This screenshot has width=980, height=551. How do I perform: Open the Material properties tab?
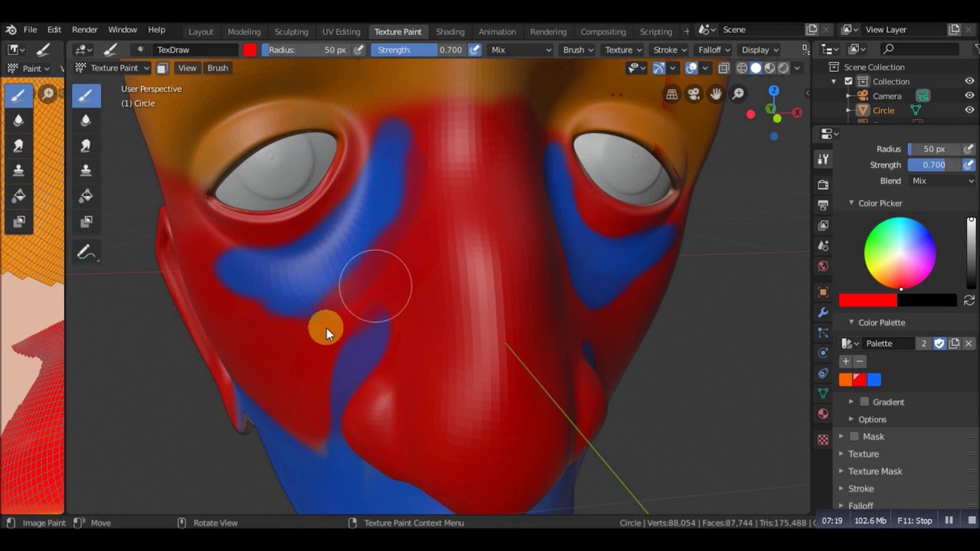pyautogui.click(x=823, y=414)
